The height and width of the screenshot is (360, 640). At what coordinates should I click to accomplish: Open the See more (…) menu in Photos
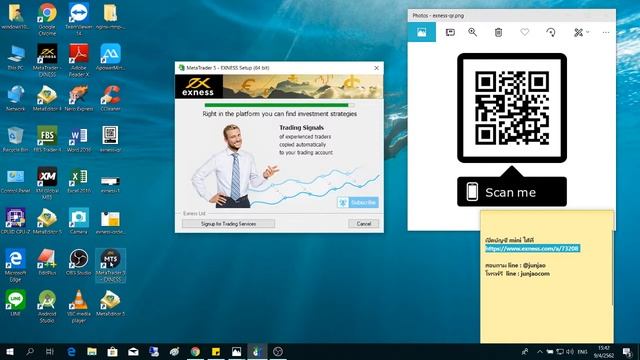pyautogui.click(x=606, y=32)
